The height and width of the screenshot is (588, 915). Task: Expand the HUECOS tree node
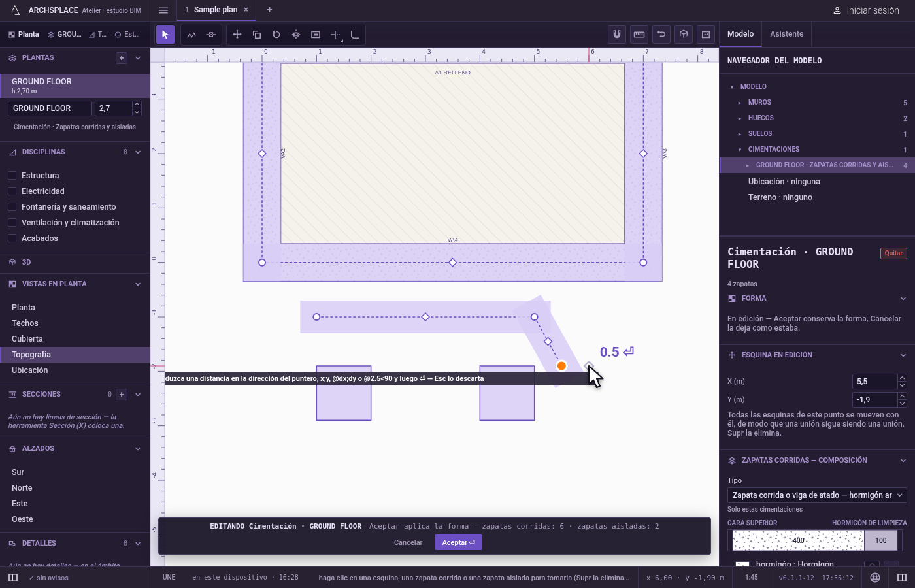pos(740,118)
